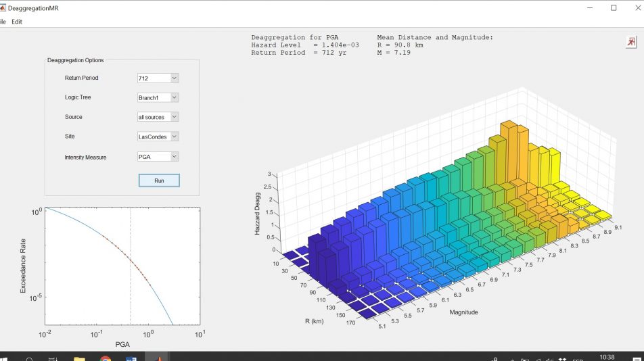This screenshot has height=361, width=644.
Task: Click the File Explorer icon in the taskbar
Action: tap(79, 358)
